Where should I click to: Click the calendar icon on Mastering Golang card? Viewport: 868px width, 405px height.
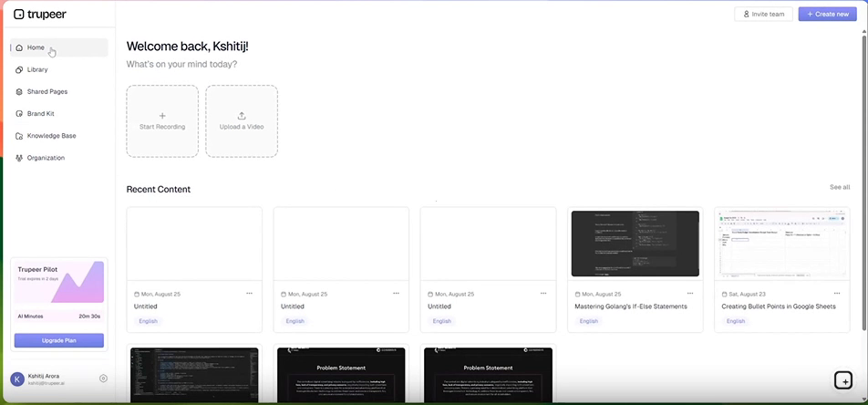pos(578,295)
